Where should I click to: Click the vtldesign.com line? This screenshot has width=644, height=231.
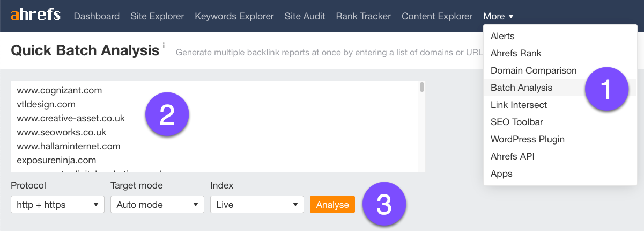pos(46,104)
